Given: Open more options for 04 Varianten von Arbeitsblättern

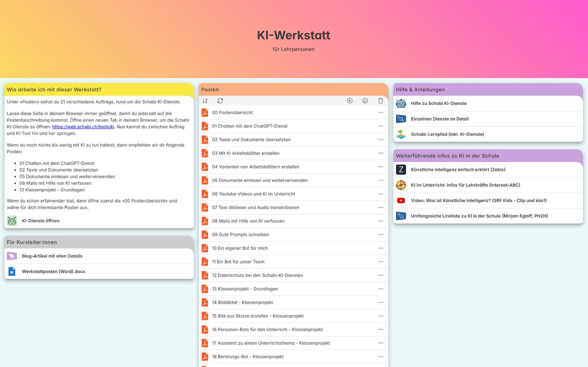Looking at the screenshot, I should click(x=381, y=167).
